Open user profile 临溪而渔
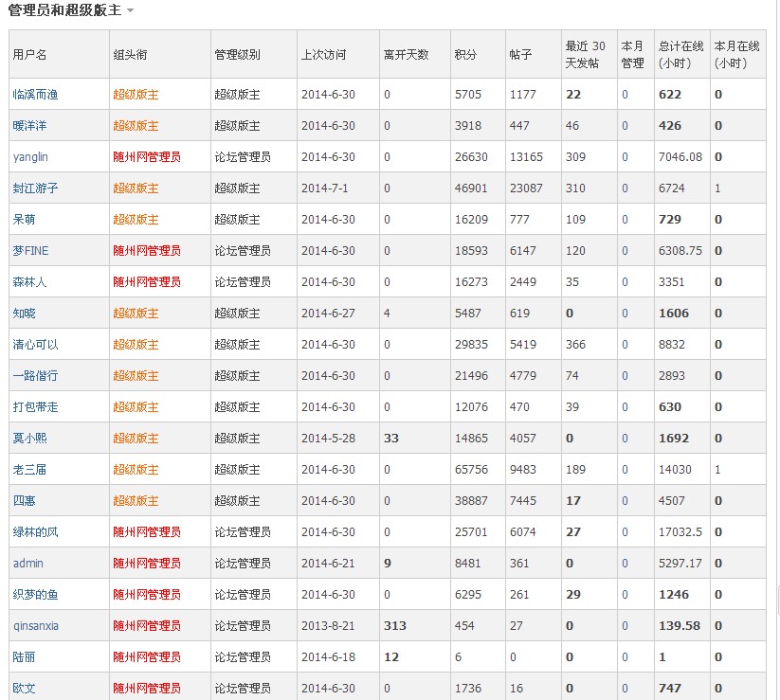 point(35,95)
